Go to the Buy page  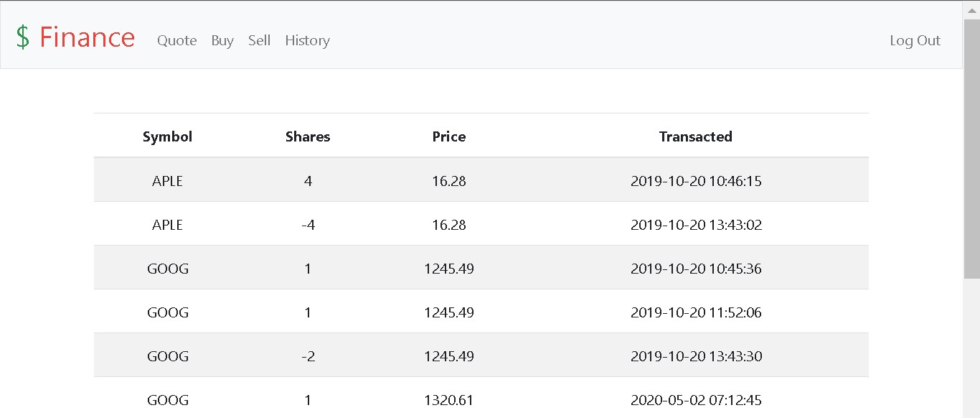[222, 40]
